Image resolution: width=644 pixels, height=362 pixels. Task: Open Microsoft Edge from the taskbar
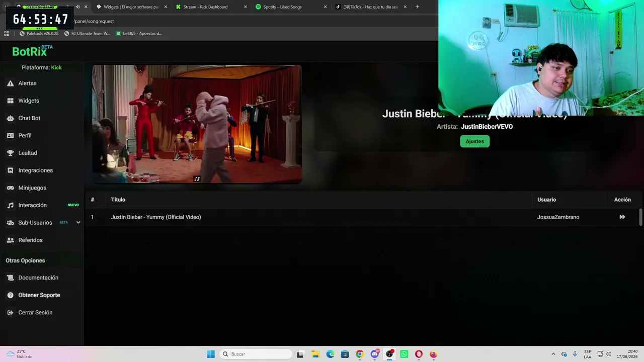click(330, 354)
